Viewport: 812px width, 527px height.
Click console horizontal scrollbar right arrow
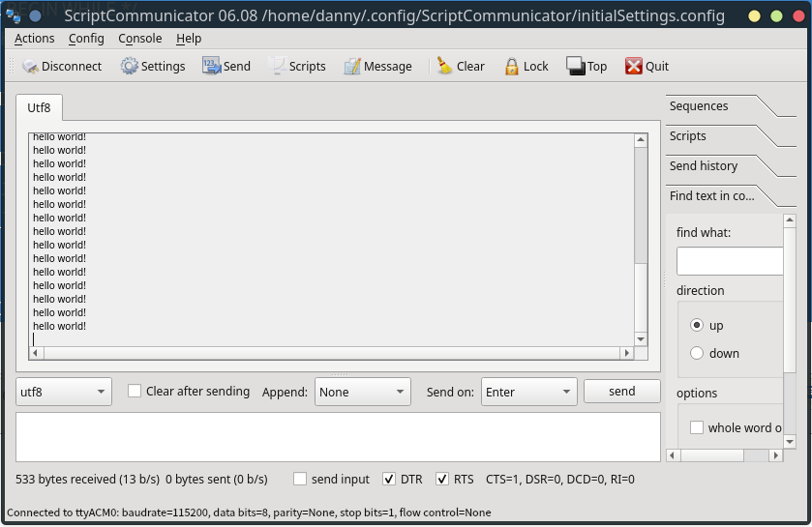click(x=627, y=353)
